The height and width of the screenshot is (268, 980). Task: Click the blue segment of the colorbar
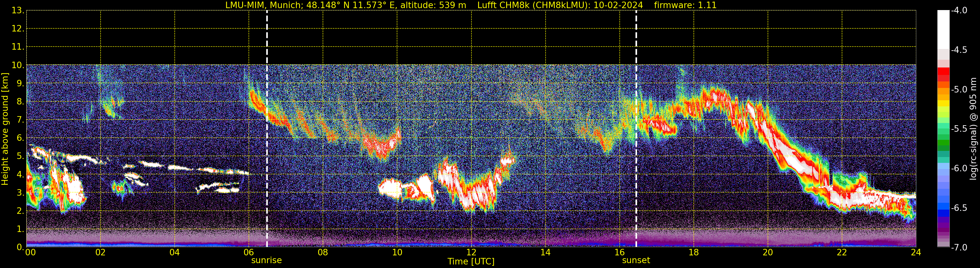click(x=943, y=213)
